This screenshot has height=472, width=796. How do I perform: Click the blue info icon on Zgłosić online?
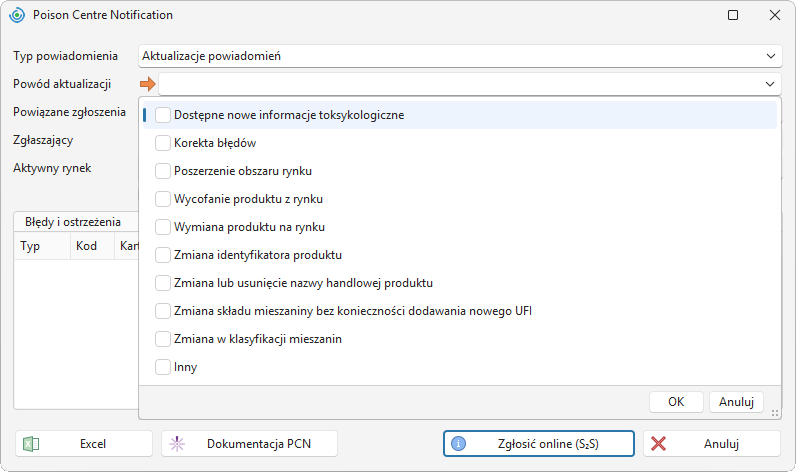click(458, 444)
